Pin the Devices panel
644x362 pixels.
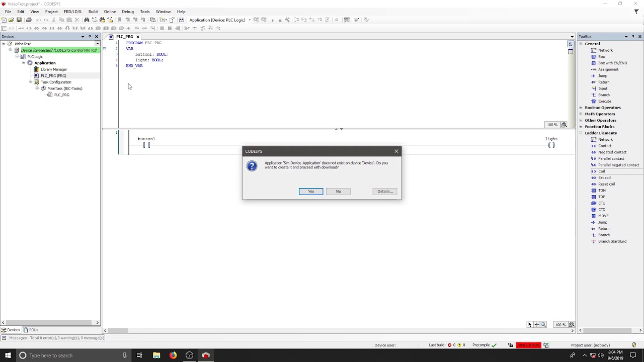pos(90,37)
